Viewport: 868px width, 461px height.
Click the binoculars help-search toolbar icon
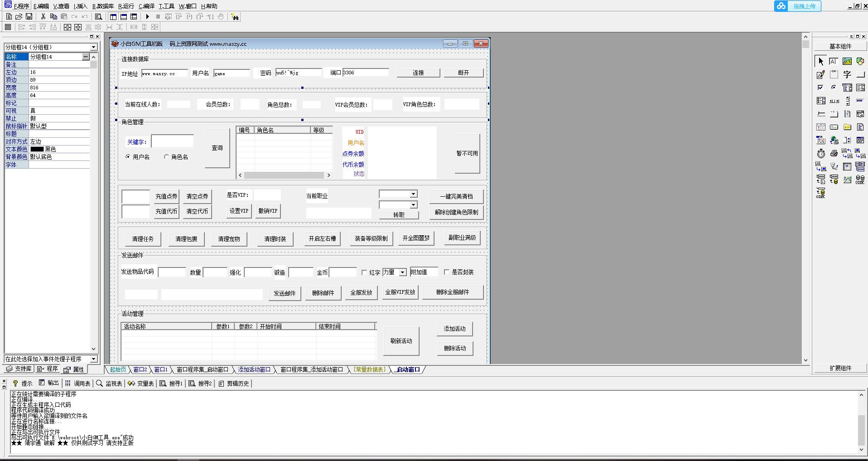click(235, 17)
